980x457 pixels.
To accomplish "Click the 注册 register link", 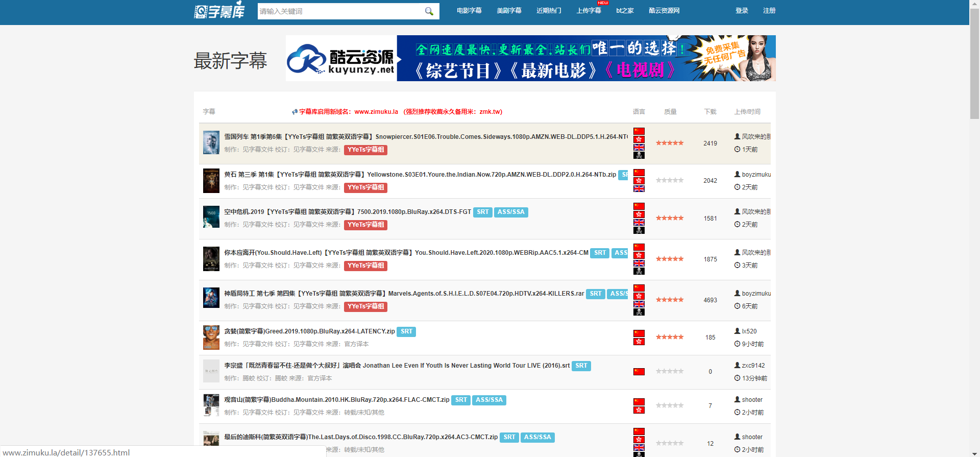I will [769, 11].
